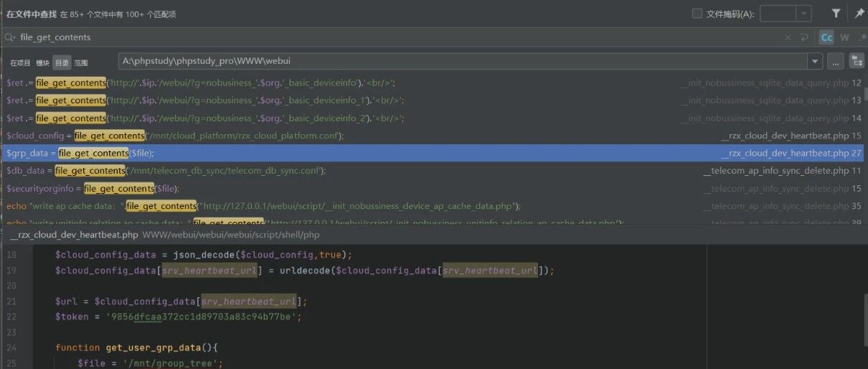Pin the Find in Files window
This screenshot has width=868, height=369.
point(859,14)
